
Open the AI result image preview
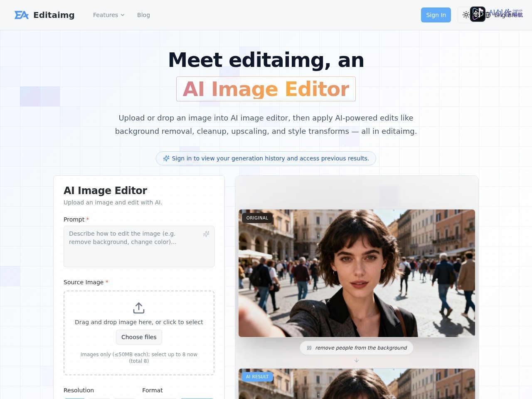(x=357, y=384)
